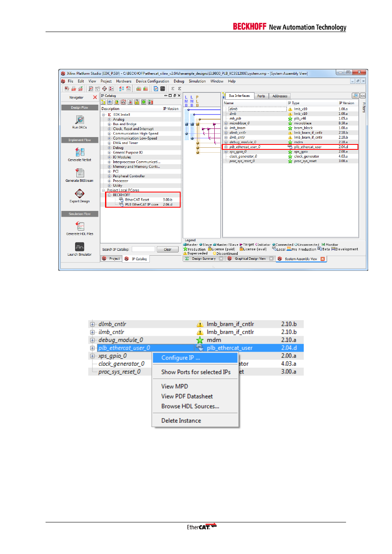The width and height of the screenshot is (392, 554).
Task: Click the filter icon beside the Addresses tab
Action: pyautogui.click(x=355, y=96)
